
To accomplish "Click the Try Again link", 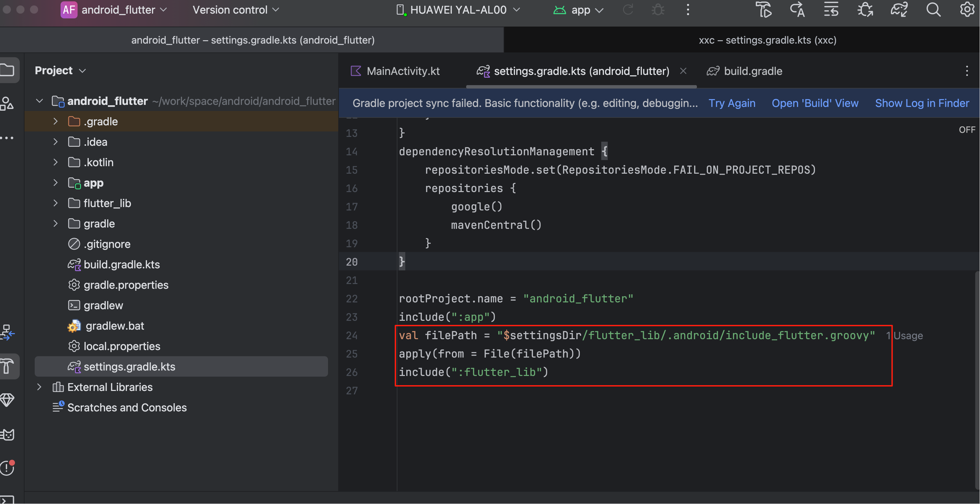I will (732, 103).
